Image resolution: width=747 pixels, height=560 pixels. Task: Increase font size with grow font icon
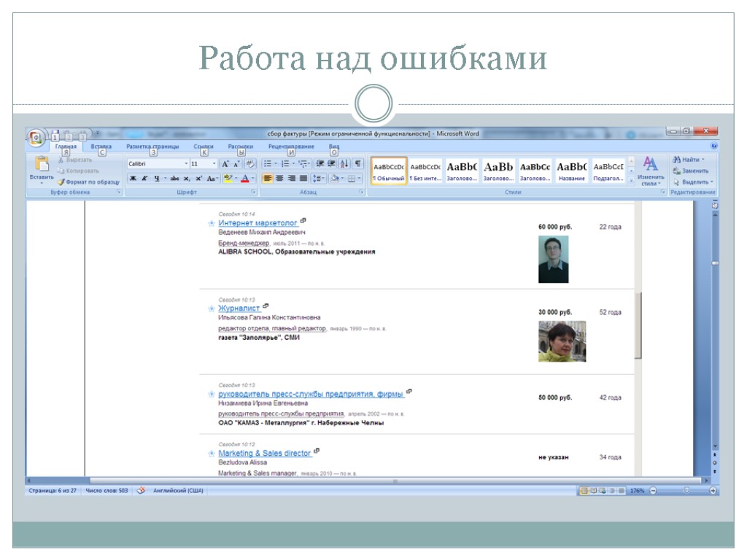coord(225,164)
